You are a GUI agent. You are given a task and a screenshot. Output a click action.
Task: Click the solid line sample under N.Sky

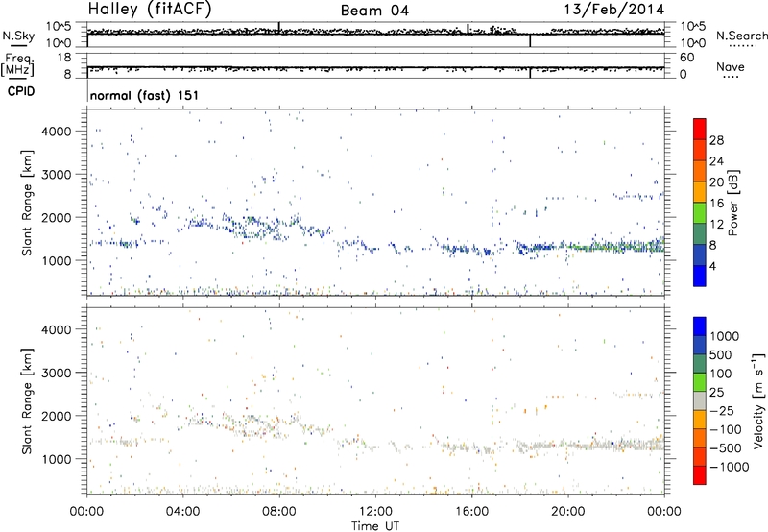[x=18, y=45]
